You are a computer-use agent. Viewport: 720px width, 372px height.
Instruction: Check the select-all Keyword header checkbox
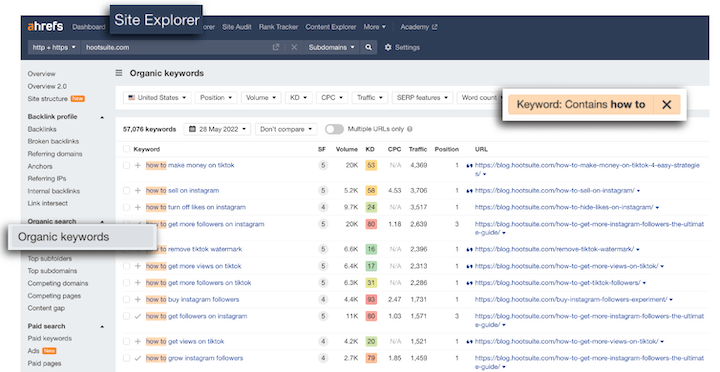[126, 149]
